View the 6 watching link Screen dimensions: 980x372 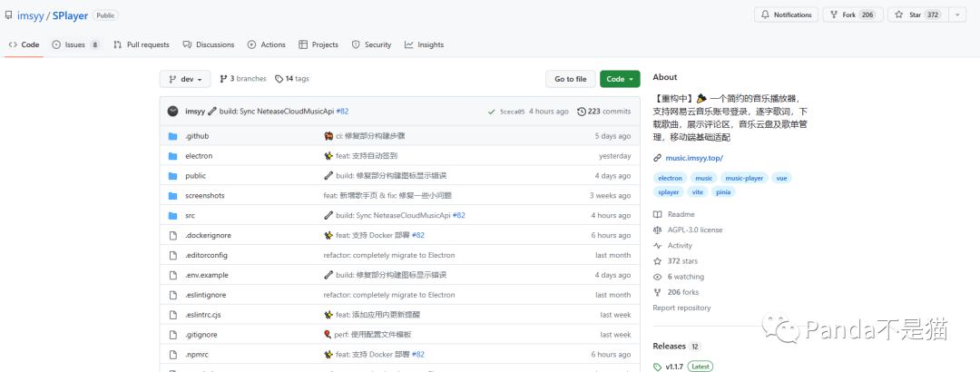coord(679,277)
